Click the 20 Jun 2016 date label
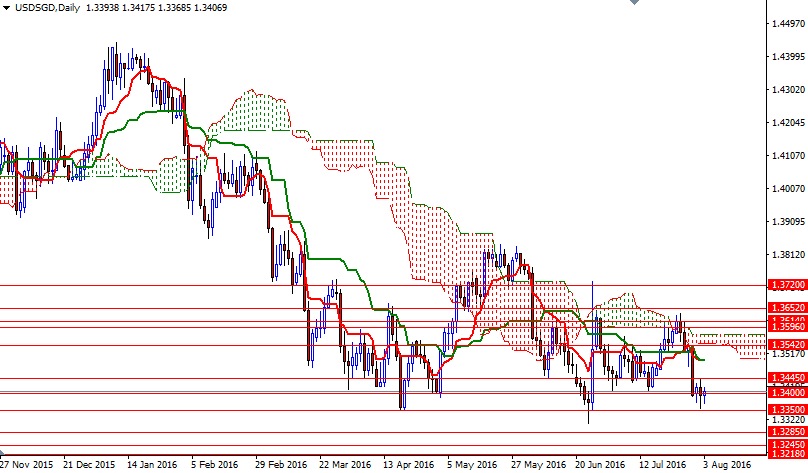The width and height of the screenshot is (808, 473). [x=596, y=465]
